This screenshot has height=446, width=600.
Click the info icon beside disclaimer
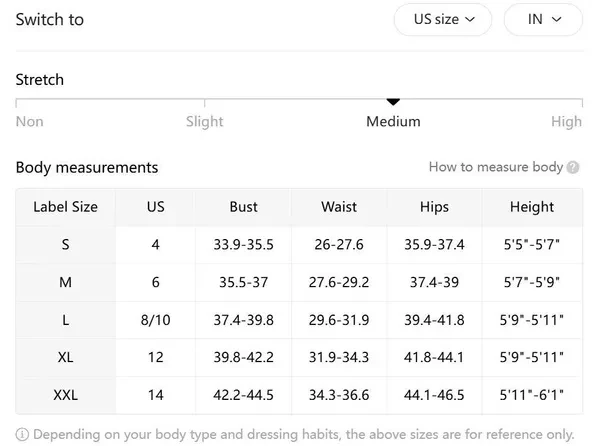(22, 434)
